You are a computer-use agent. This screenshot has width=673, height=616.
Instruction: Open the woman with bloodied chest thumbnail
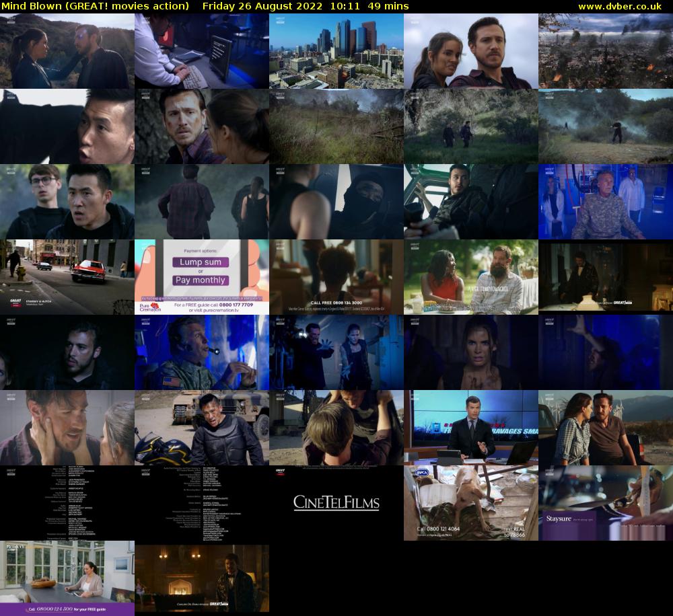click(x=471, y=352)
